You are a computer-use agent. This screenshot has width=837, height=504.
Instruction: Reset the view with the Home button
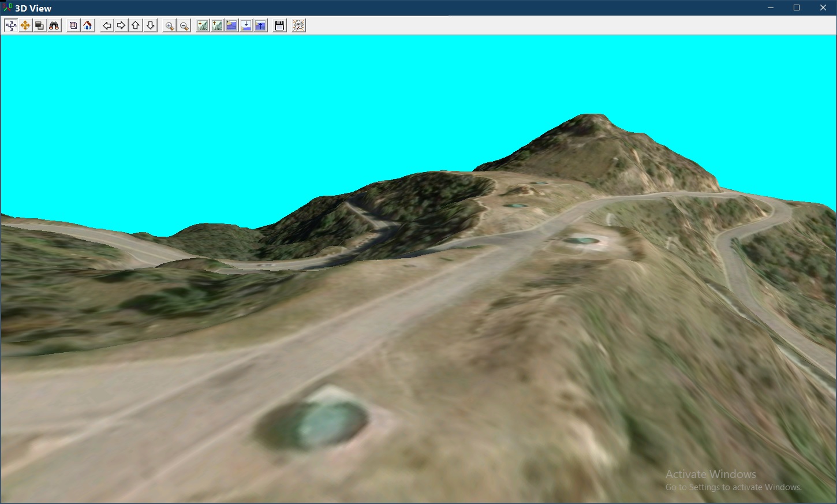87,25
